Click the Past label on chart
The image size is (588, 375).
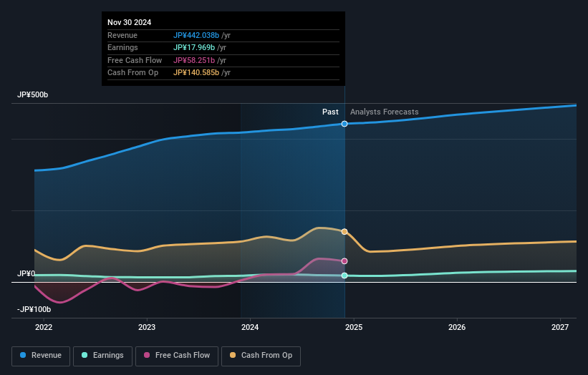tap(330, 112)
